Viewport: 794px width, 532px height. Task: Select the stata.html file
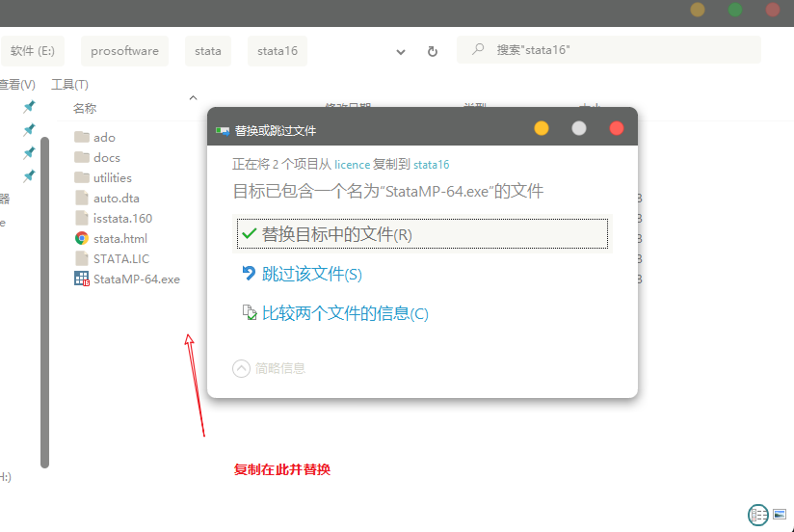tap(120, 239)
